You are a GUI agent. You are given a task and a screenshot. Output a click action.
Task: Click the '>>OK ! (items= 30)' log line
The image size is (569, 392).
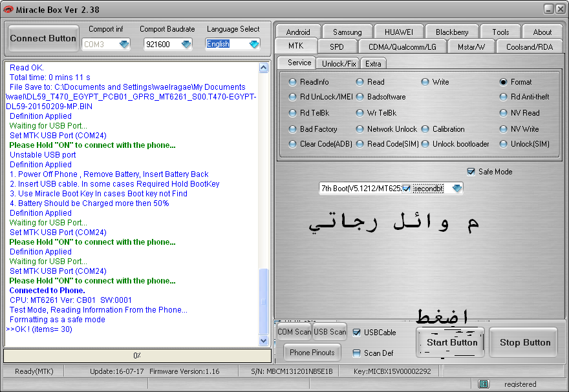coord(39,329)
